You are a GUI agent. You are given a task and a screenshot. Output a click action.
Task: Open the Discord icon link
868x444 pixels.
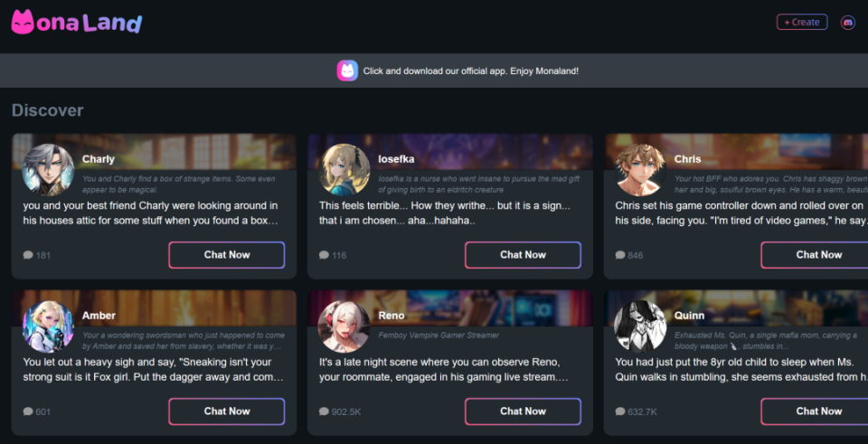(x=847, y=23)
